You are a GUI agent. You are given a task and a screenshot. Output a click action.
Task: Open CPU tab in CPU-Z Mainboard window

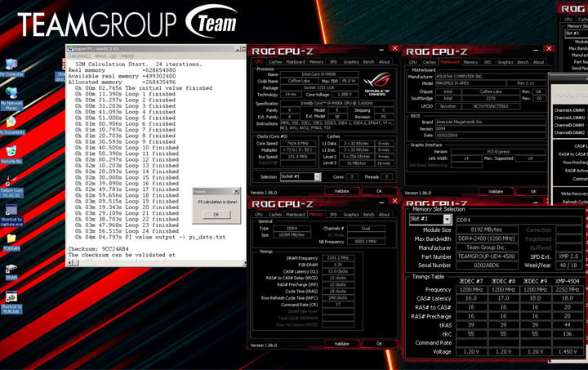click(x=413, y=62)
